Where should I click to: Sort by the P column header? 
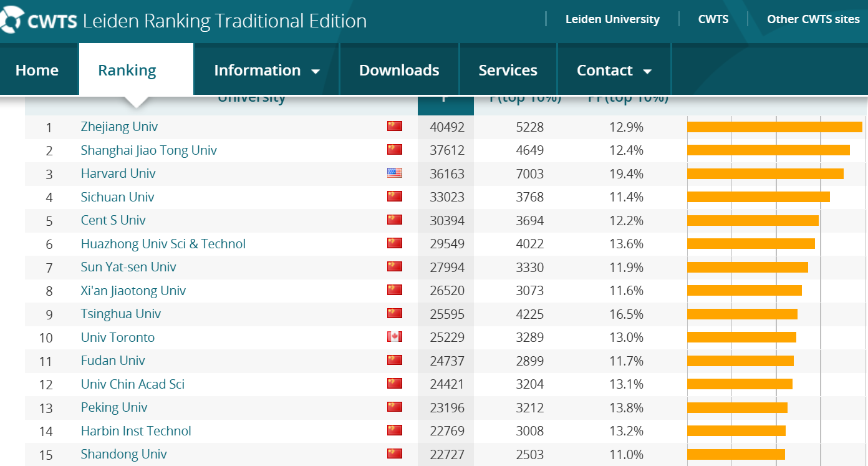click(445, 100)
